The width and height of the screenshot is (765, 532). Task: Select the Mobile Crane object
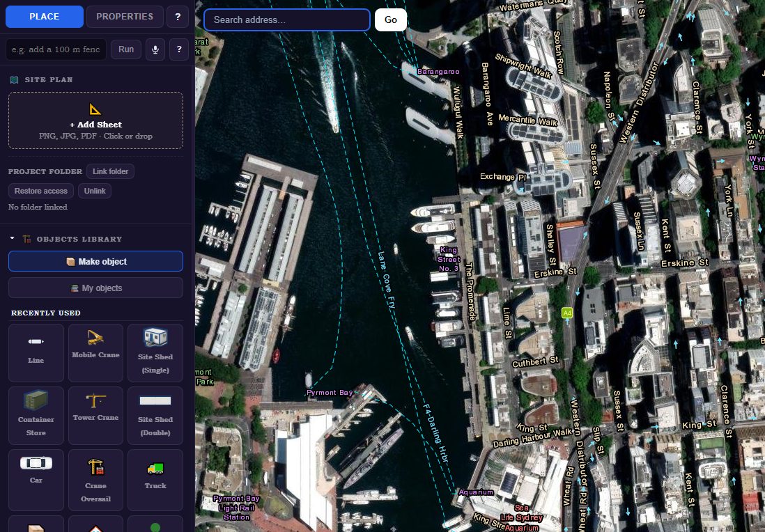tap(95, 352)
